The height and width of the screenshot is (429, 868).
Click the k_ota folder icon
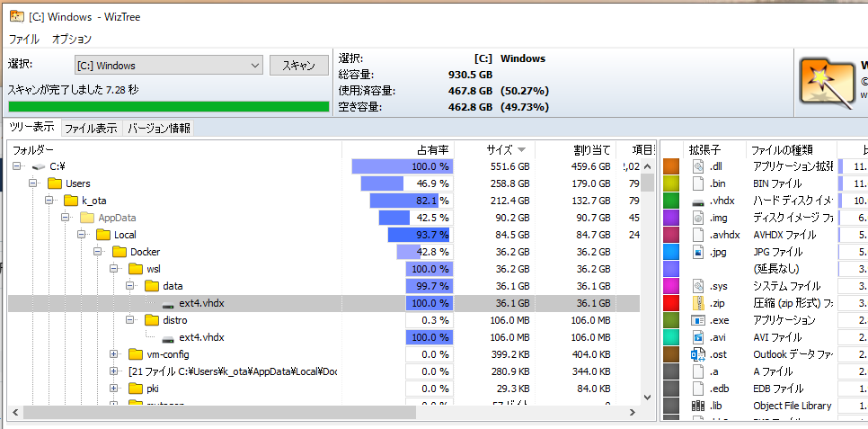[70, 201]
